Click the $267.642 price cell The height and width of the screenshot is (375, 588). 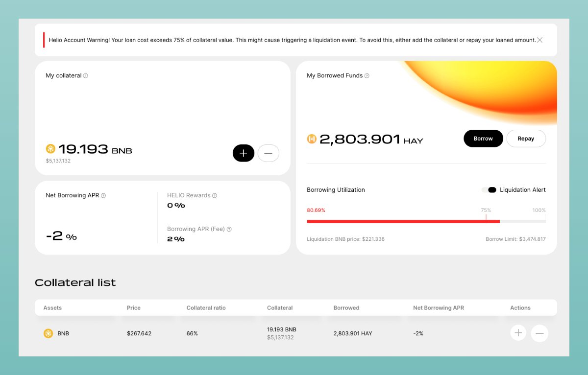[139, 333]
